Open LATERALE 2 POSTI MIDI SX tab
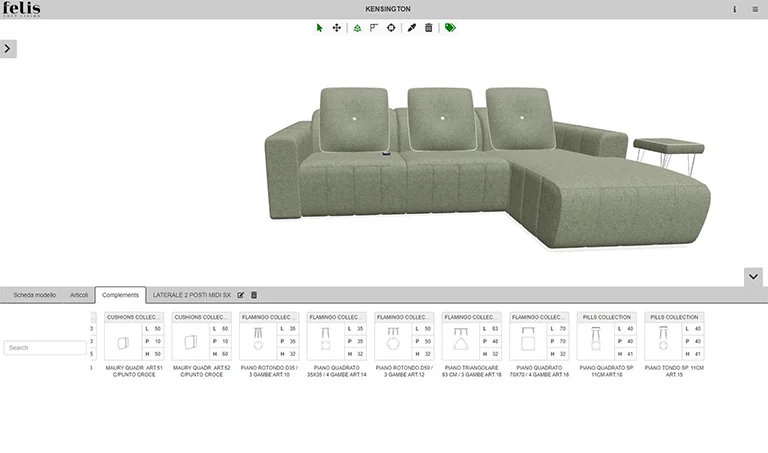Image resolution: width=768 pixels, height=453 pixels. [192, 295]
